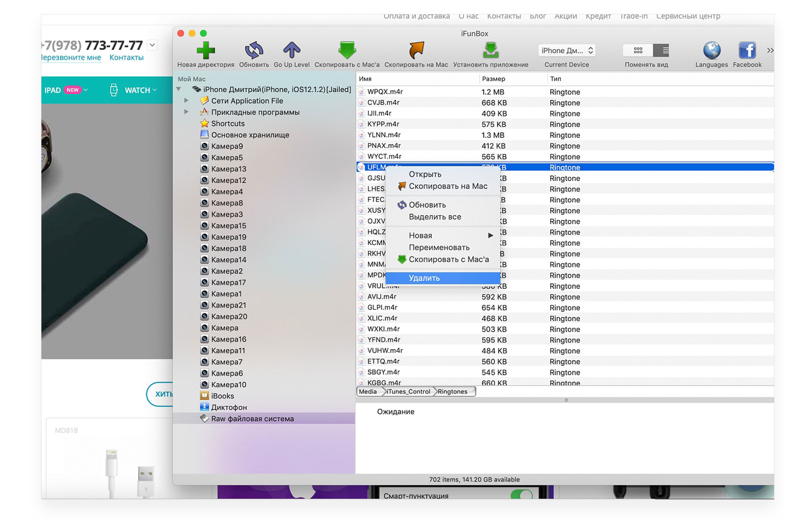This screenshot has height=523, width=812.
Task: Choose Обновить in the context menu
Action: pos(443,205)
